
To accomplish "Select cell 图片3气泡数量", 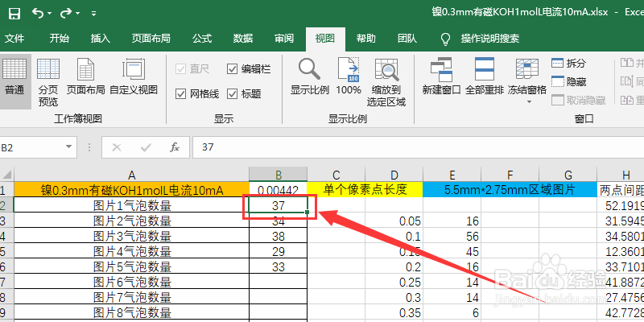I will click(x=131, y=236).
